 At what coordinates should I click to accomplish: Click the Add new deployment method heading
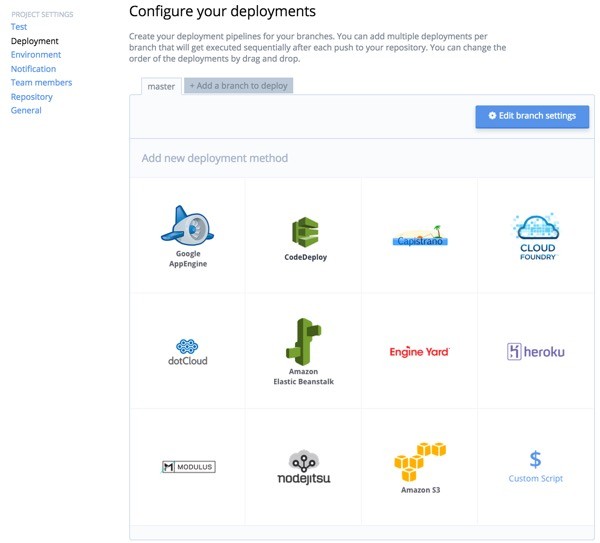tap(215, 158)
